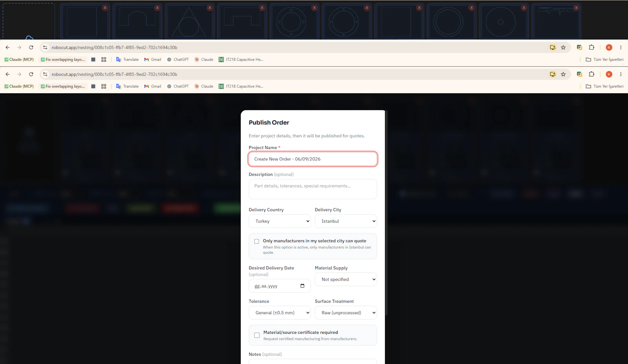Open ChatGPT bookmark in upper bookmarks bar
The width and height of the screenshot is (628, 364).
click(x=178, y=60)
